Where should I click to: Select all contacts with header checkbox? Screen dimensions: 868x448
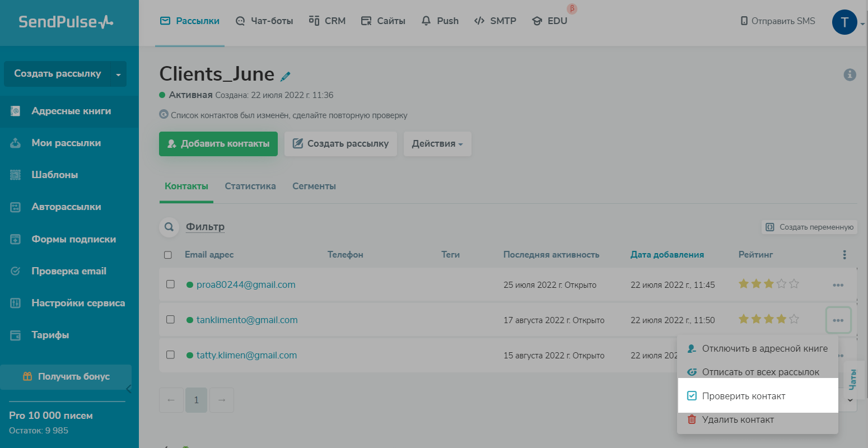click(x=168, y=255)
